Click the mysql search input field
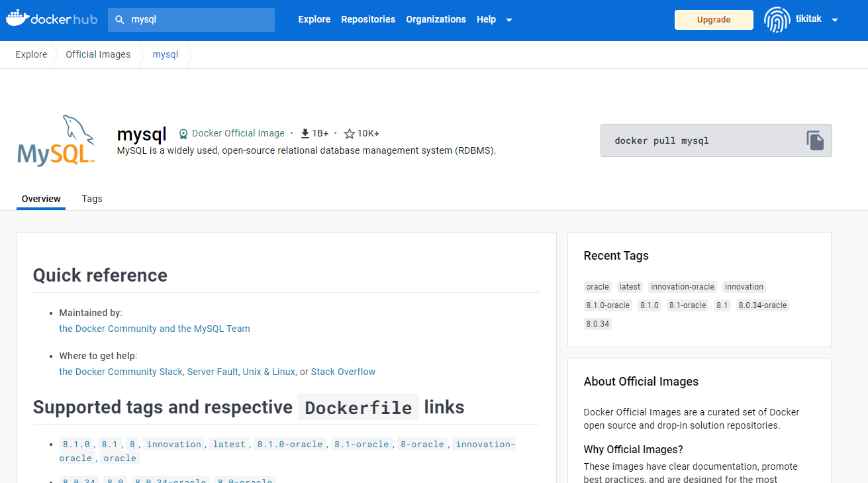Image resolution: width=868 pixels, height=483 pixels. pos(191,20)
